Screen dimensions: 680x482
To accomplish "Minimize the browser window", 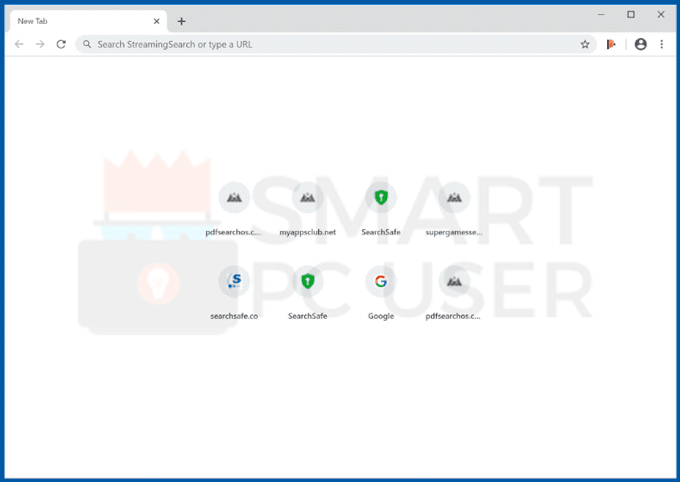I will (601, 14).
